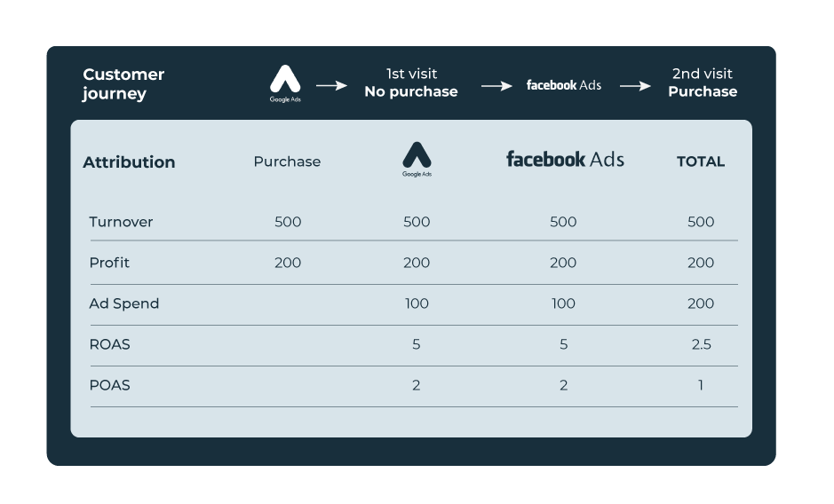Image resolution: width=834 pixels, height=504 pixels.
Task: Click the arrow after the Google Ads logo
Action: [332, 85]
